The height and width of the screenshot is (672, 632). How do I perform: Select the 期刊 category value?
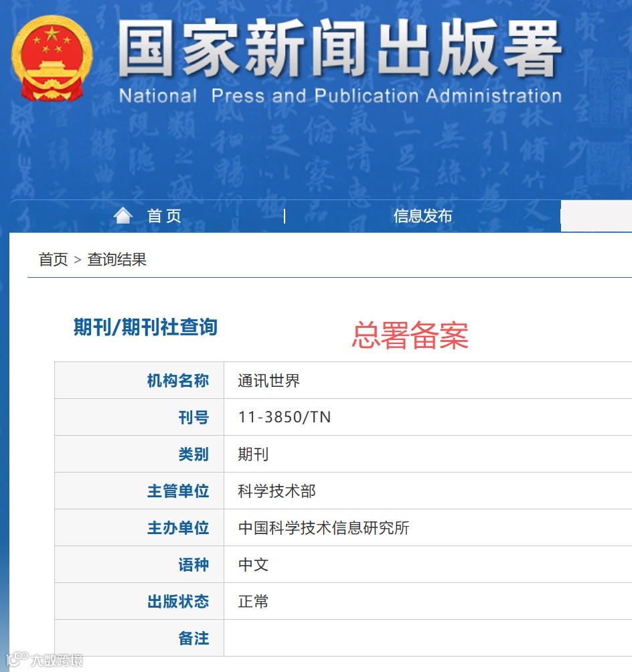tap(253, 454)
